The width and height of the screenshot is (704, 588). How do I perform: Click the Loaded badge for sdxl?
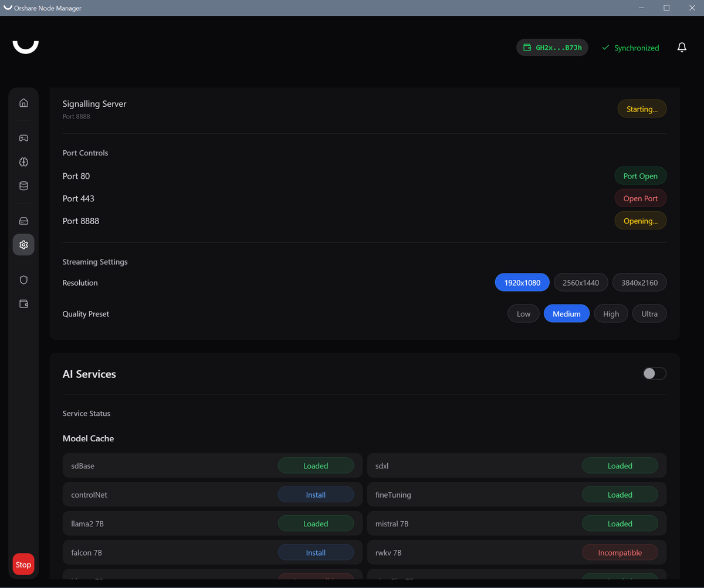pyautogui.click(x=620, y=466)
